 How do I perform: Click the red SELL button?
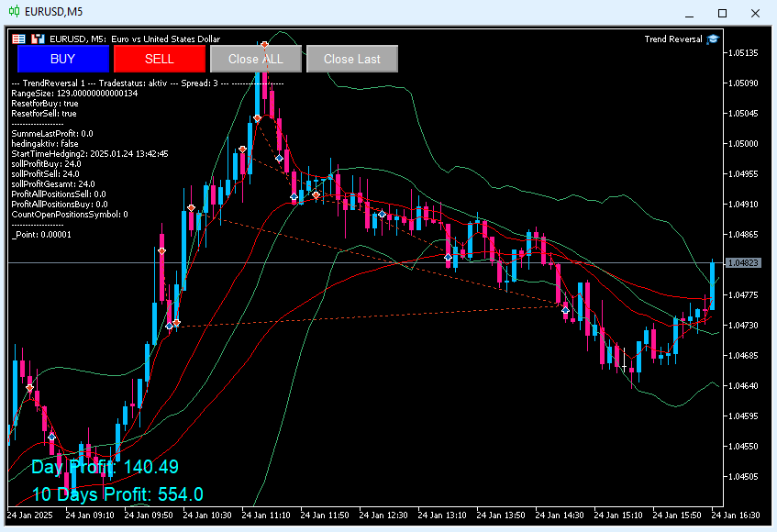(160, 59)
